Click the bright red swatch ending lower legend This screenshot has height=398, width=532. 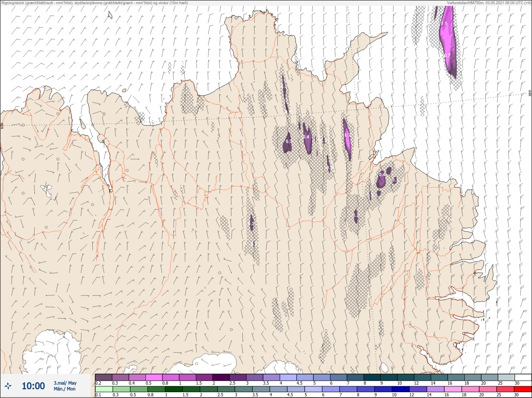523,389
